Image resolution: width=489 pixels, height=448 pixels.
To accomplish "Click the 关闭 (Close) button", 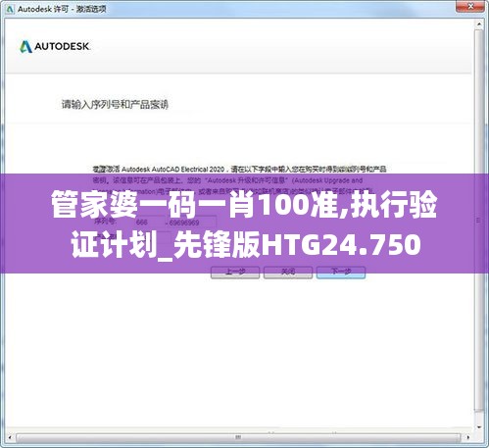I will [x=288, y=273].
